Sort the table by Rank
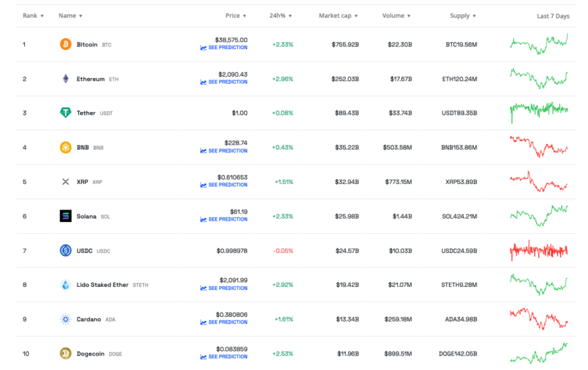This screenshot has height=370, width=588. pos(33,16)
